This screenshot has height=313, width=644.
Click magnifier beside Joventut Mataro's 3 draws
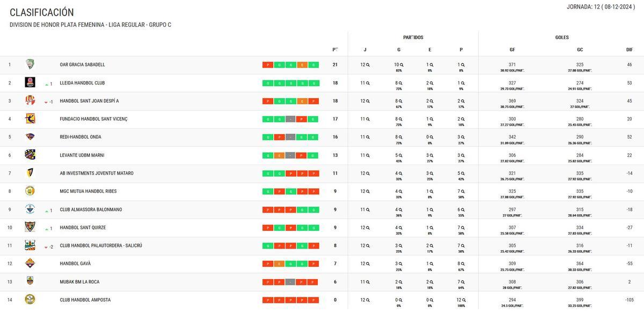click(432, 173)
